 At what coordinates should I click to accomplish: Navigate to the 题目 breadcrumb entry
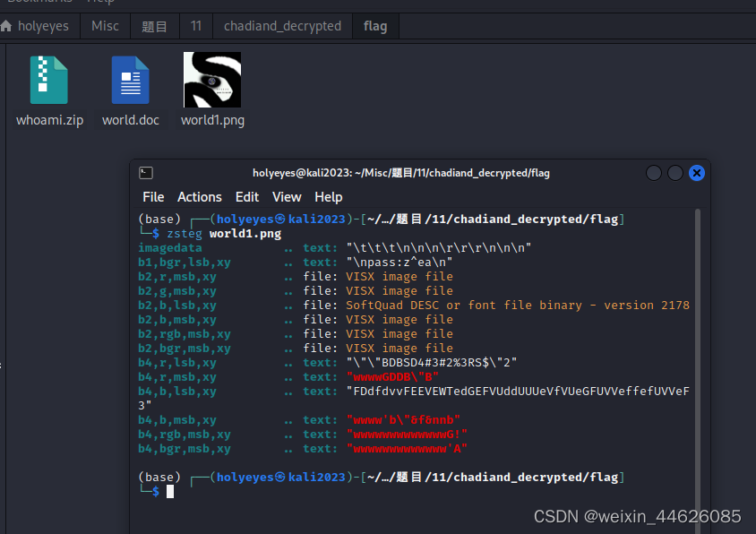tap(154, 26)
